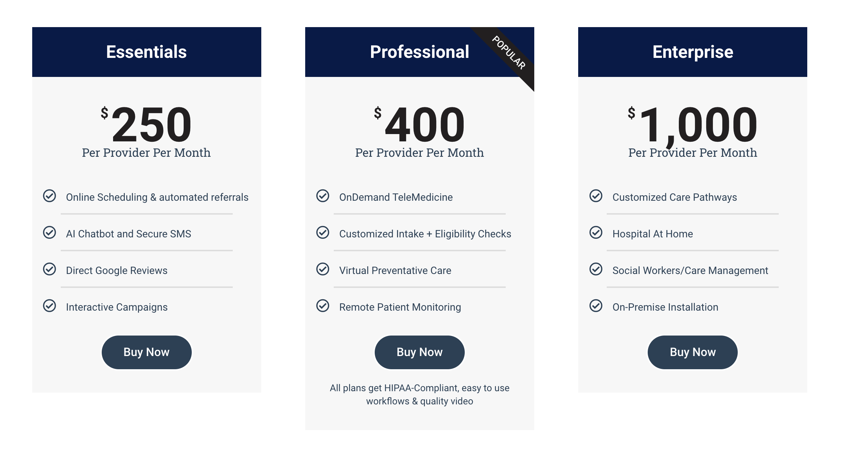
Task: Select the Essentials plan header
Action: (x=146, y=52)
